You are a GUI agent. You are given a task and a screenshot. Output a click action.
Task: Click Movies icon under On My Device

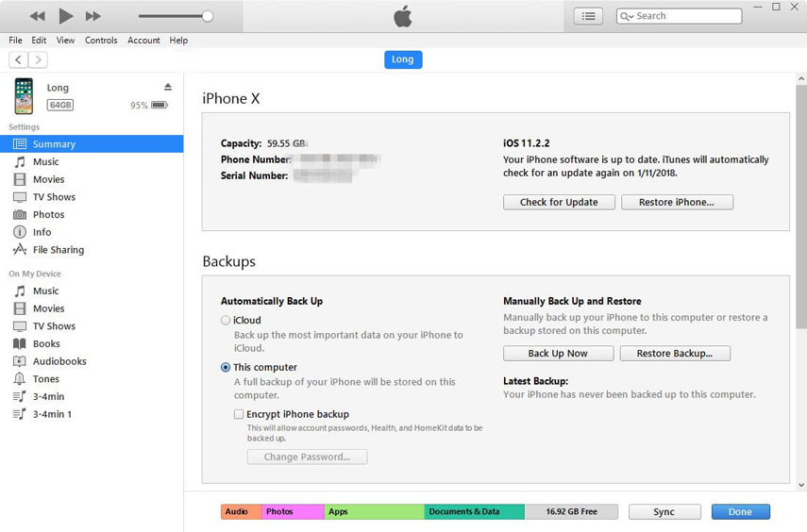[20, 308]
